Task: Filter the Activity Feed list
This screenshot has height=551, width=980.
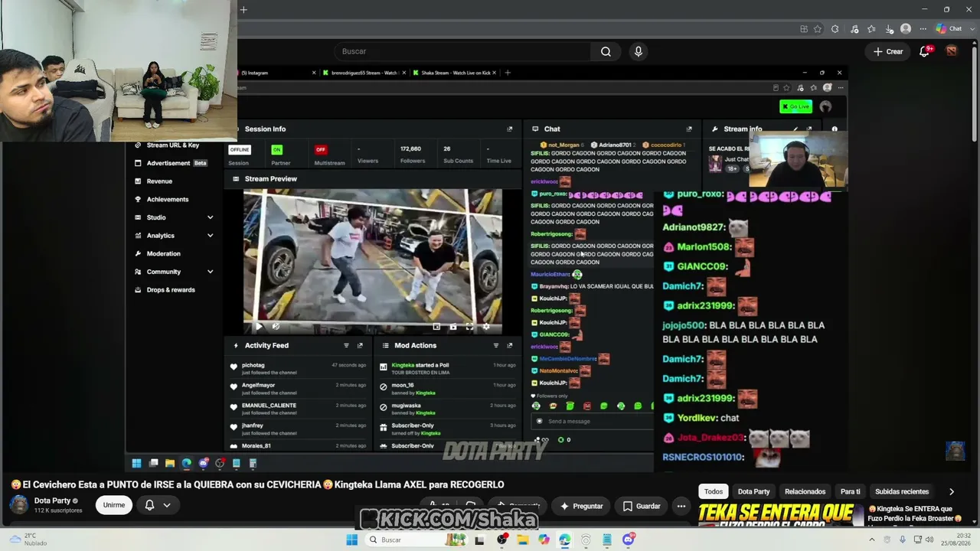Action: [x=346, y=346]
